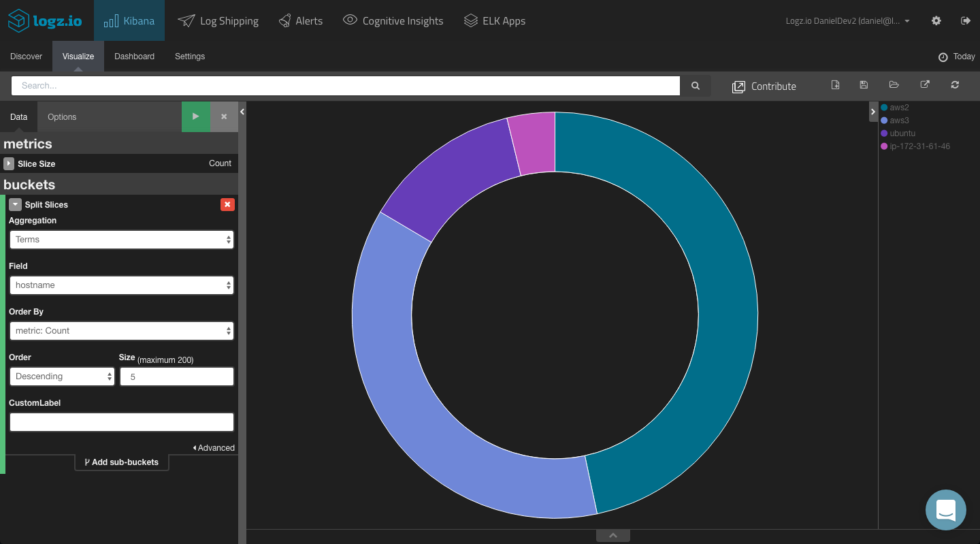Create new visualization icon
980x544 pixels.
[x=836, y=85]
